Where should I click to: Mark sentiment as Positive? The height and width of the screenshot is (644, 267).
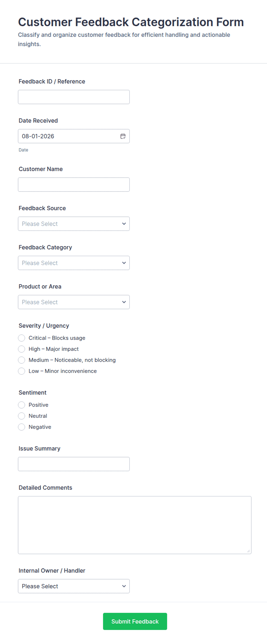22,405
